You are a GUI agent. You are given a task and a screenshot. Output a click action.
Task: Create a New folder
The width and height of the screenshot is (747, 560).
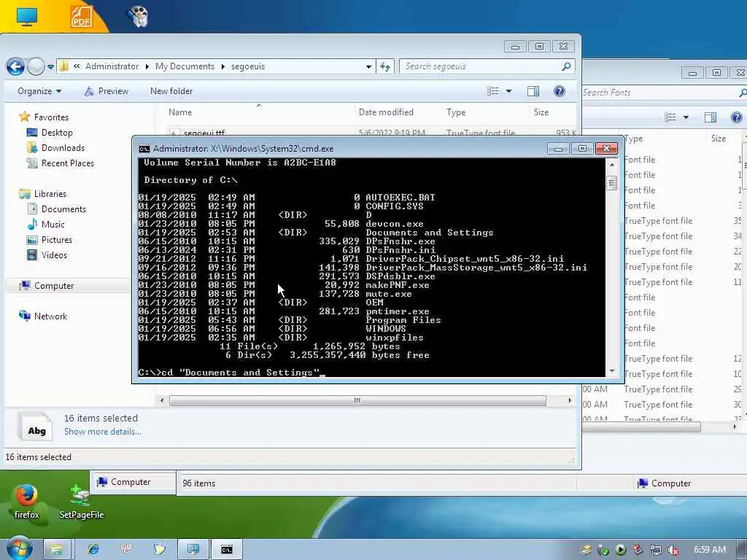[x=171, y=91]
